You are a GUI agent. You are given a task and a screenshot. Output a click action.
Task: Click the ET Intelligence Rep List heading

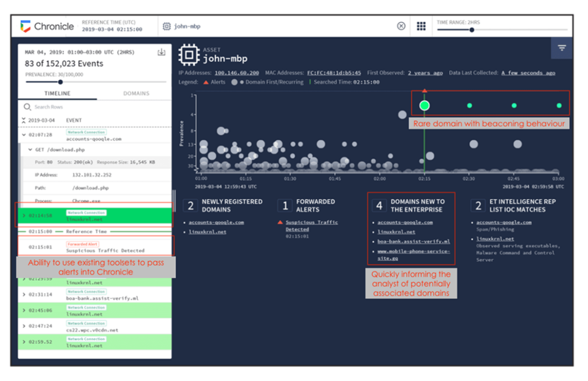pos(522,206)
